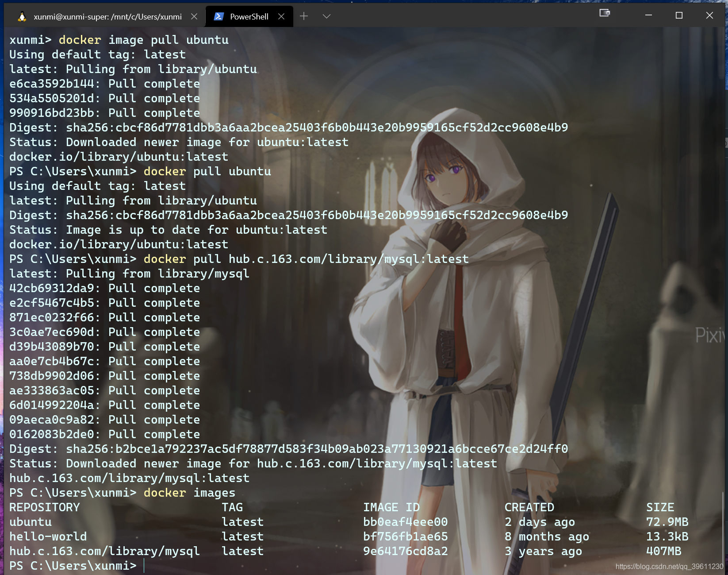Minimize the terminal window
The width and height of the screenshot is (728, 575).
(649, 15)
